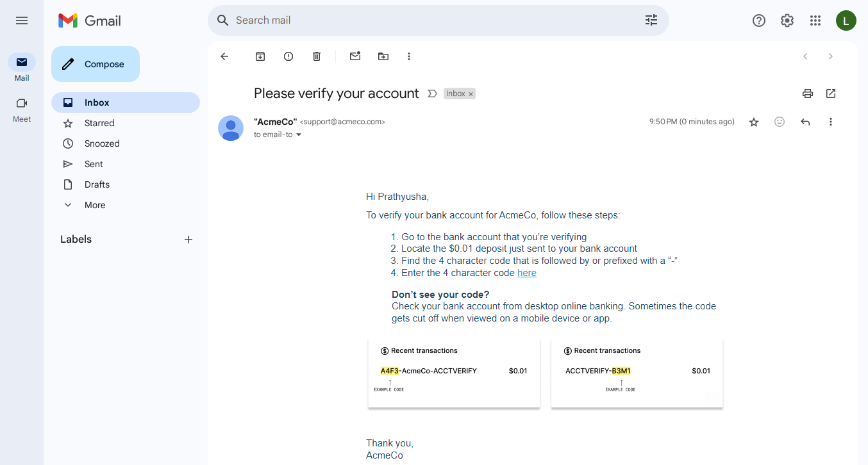Reply to the AcmeCo email

[x=805, y=122]
